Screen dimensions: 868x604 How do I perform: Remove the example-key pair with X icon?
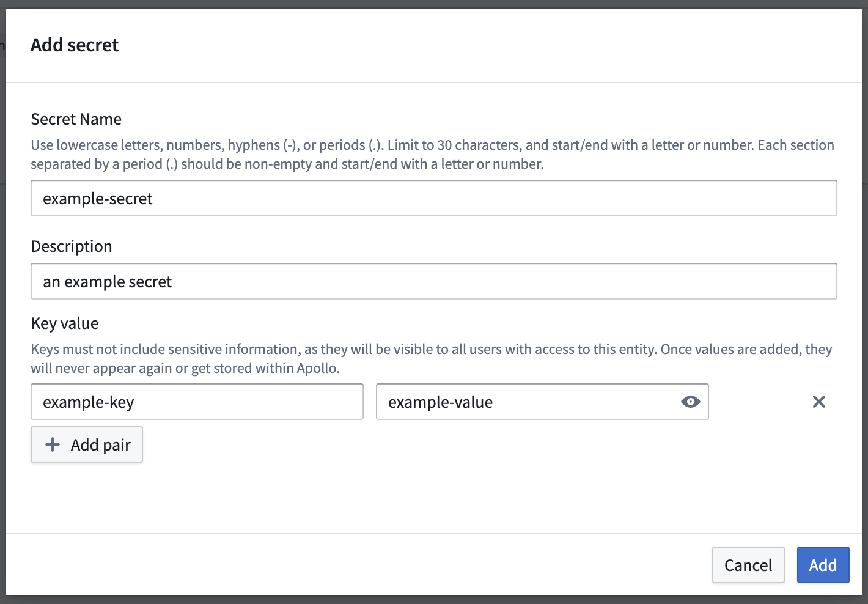pos(818,402)
